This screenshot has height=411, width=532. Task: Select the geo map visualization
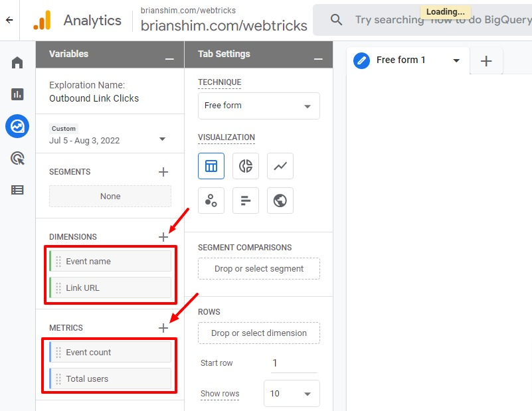tap(280, 201)
